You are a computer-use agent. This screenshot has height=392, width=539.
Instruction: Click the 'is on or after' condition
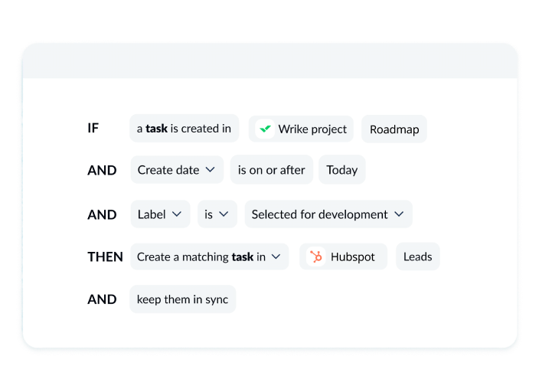pos(272,169)
